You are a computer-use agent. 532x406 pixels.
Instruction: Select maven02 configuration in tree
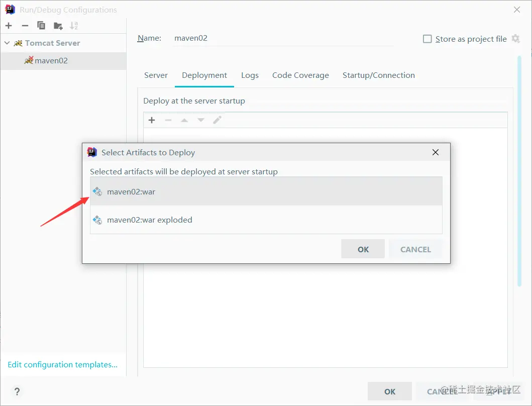(x=63, y=61)
